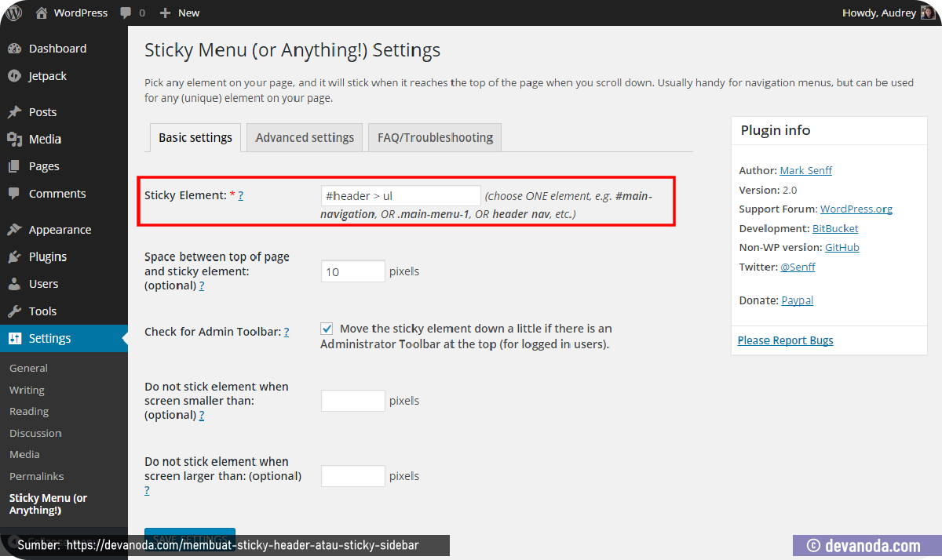
Task: Click the plus icon next to New
Action: coord(165,13)
